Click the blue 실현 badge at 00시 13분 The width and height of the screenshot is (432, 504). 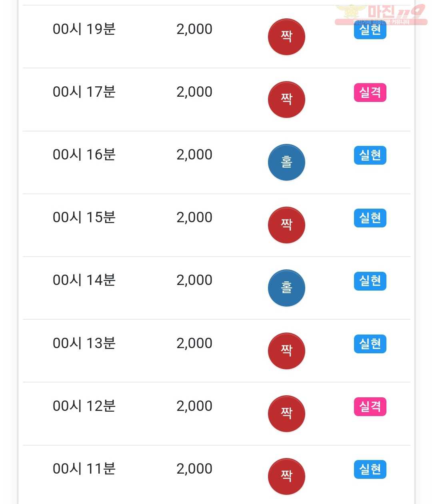(x=370, y=344)
